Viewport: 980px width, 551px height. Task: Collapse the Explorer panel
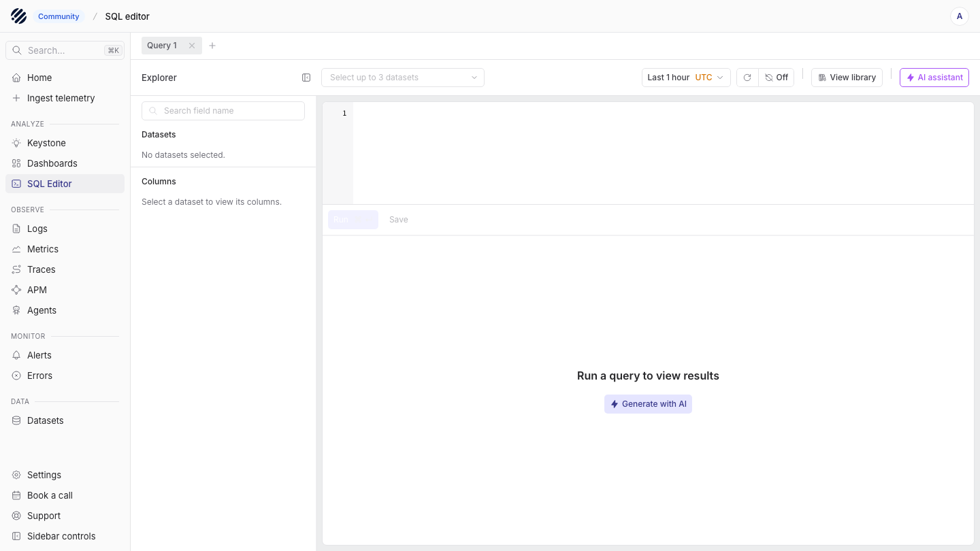(306, 78)
